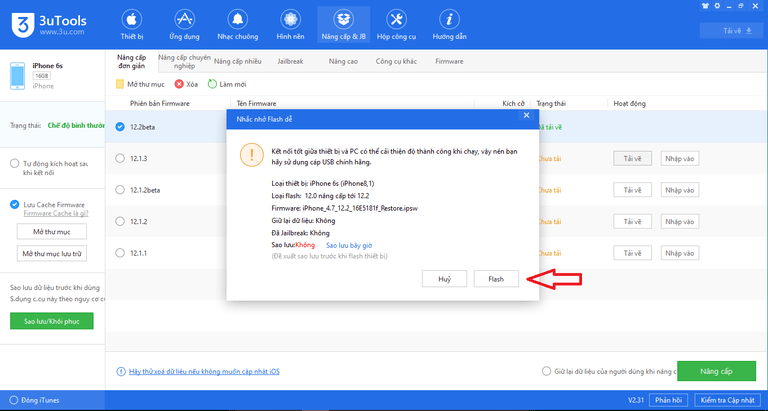This screenshot has width=768, height=411.
Task: Click the Phiên bản Firmware column header
Action: (159, 103)
